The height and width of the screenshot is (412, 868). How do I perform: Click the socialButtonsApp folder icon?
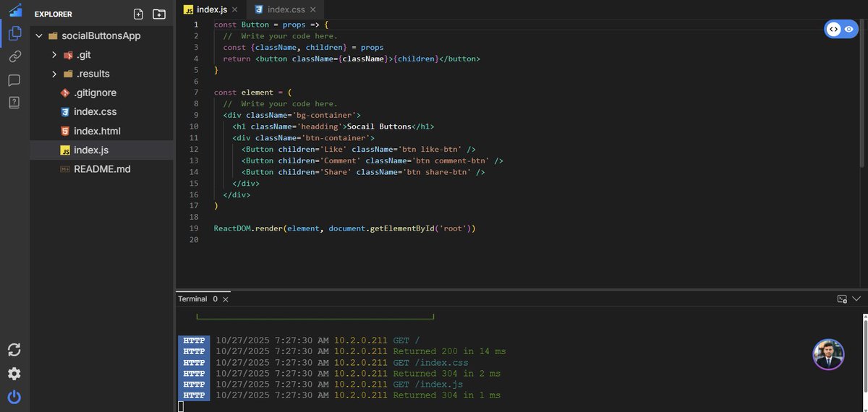tap(53, 35)
